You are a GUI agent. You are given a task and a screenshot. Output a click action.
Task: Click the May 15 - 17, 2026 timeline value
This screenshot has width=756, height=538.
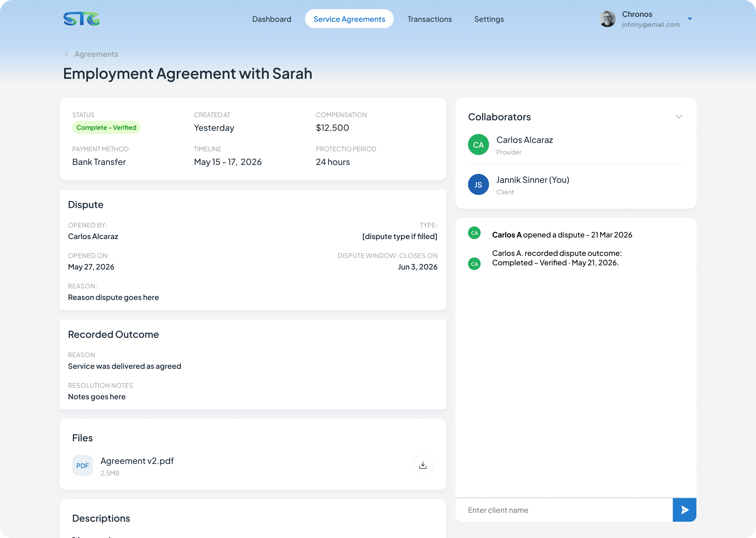228,162
